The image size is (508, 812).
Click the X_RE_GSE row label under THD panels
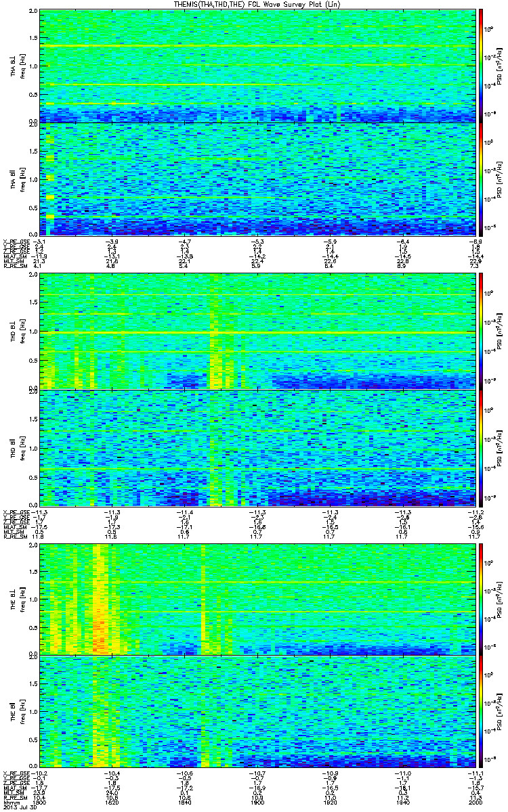17,512
